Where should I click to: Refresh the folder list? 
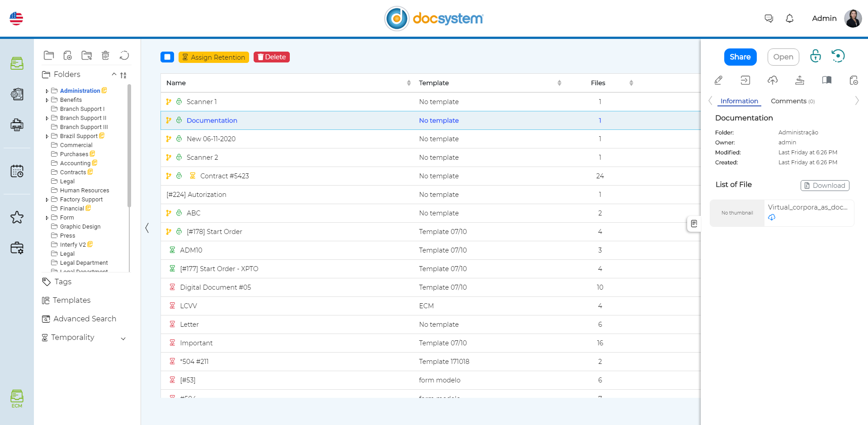tap(124, 56)
